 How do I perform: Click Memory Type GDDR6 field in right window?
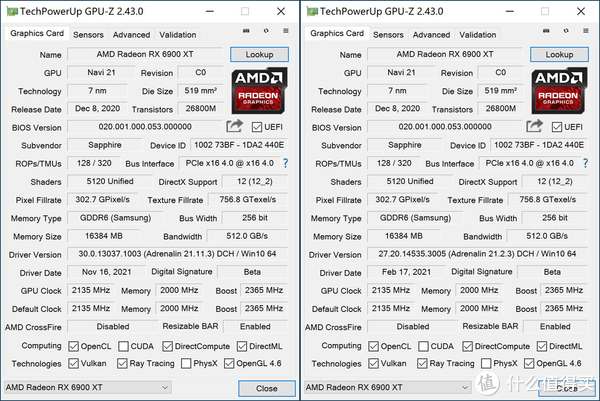pyautogui.click(x=415, y=218)
